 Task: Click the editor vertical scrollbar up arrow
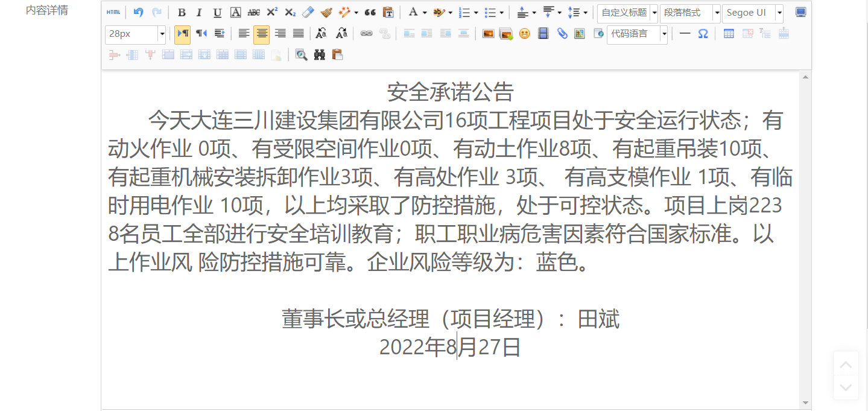(805, 77)
